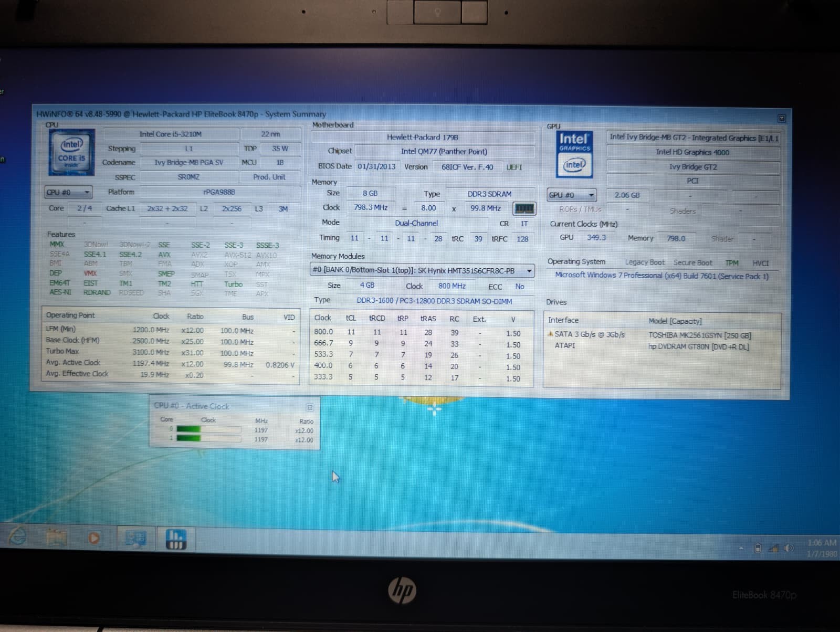Click the Hewlett-Packard 179B motherboard field

(x=423, y=137)
